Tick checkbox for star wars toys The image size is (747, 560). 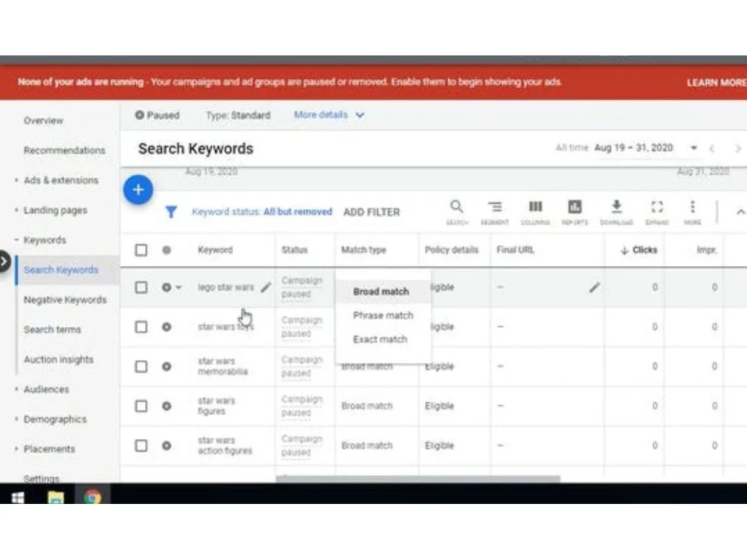tap(141, 327)
